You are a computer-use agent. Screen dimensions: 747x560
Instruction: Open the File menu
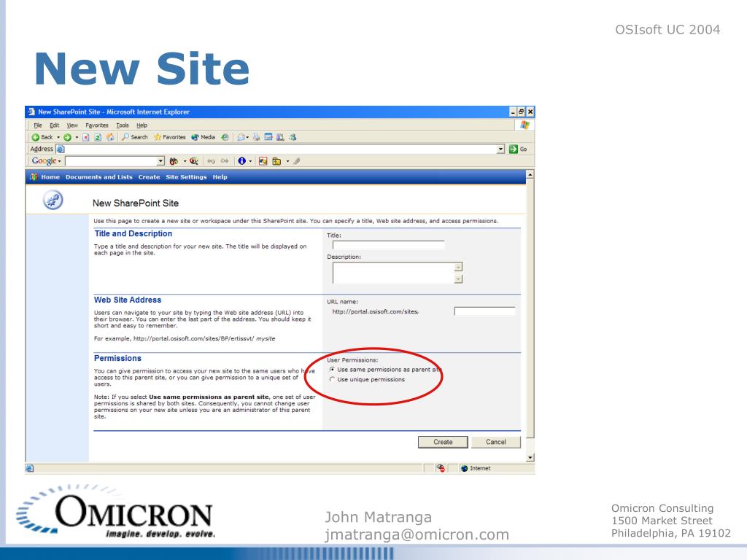tap(38, 125)
